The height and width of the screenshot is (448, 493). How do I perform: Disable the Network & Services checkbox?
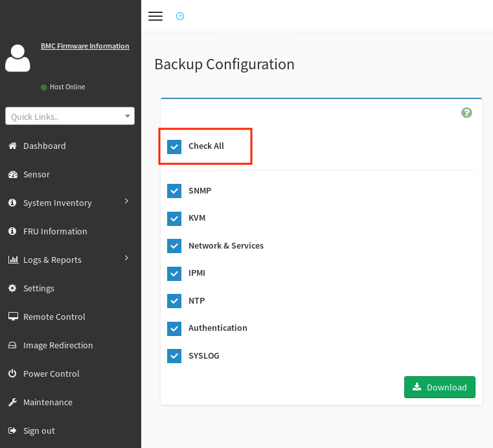(174, 246)
